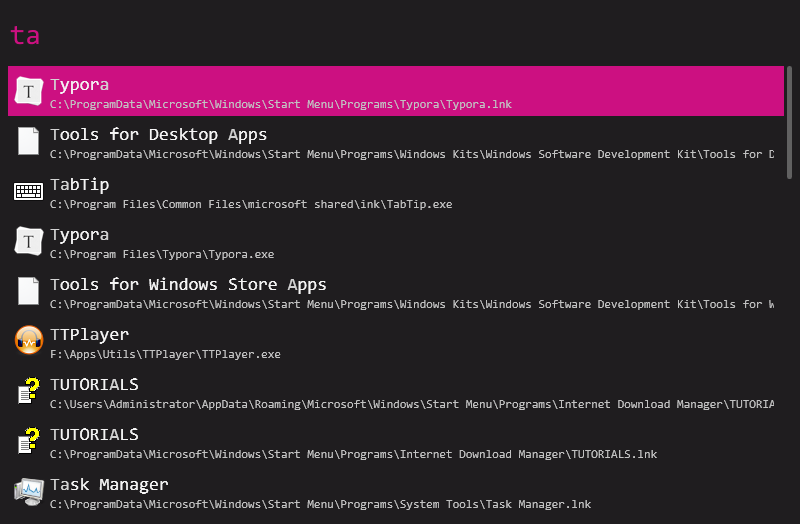Click the orange TTPlayer headphones icon
Screen dimensions: 800x524
29,340
